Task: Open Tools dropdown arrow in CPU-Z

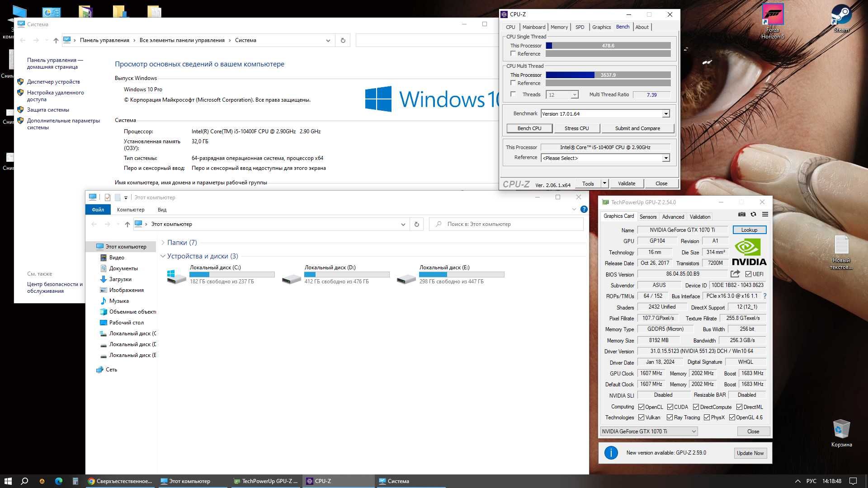Action: (604, 183)
